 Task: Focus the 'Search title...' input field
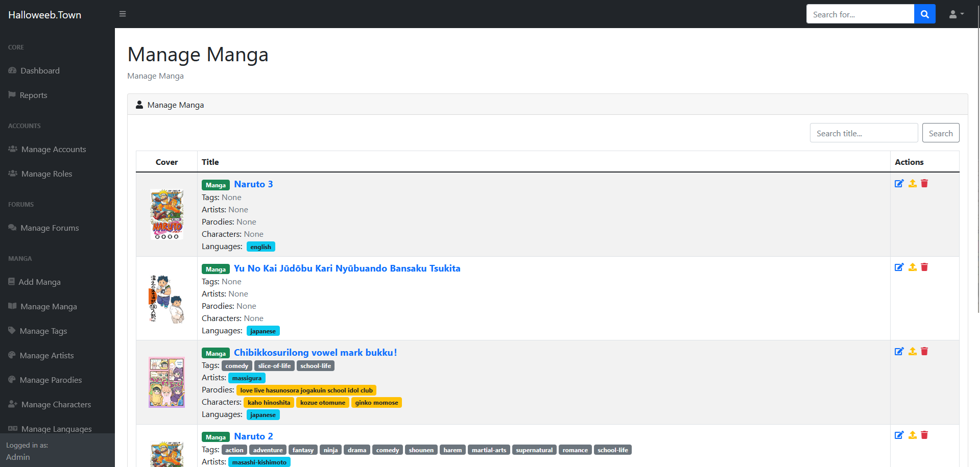[x=864, y=133]
